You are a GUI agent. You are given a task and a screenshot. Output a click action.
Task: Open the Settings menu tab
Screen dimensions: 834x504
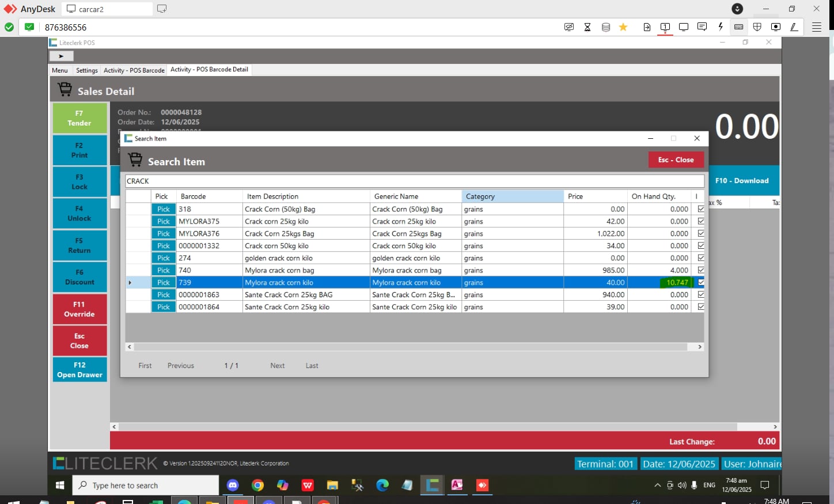point(87,70)
